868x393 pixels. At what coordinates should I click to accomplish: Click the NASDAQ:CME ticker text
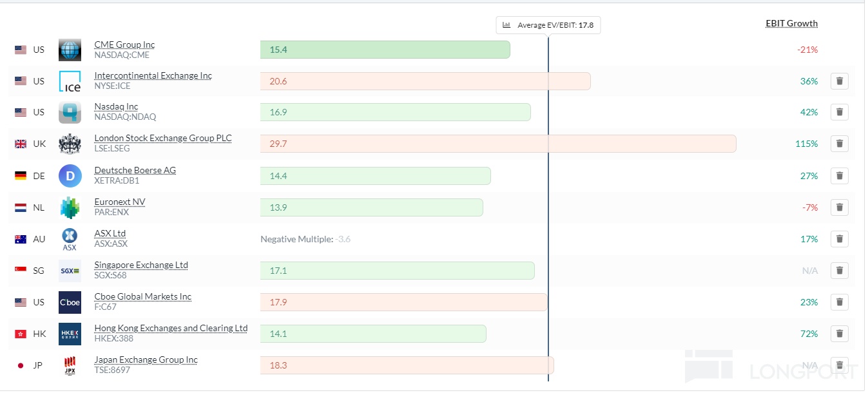click(122, 55)
